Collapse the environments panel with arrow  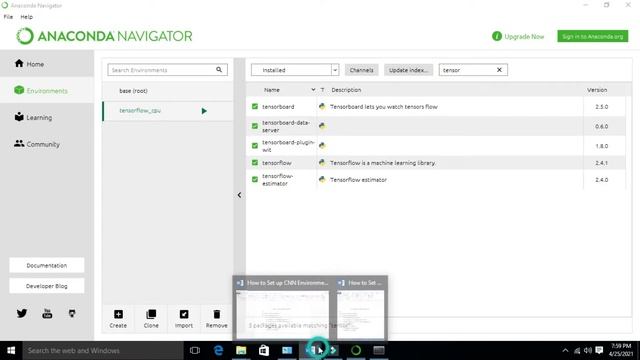coord(239,195)
